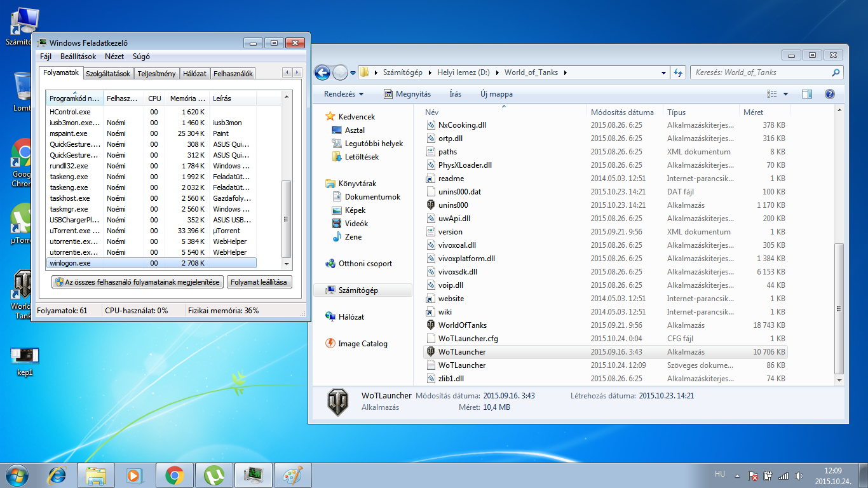Open the Beállítások menu

coord(78,57)
